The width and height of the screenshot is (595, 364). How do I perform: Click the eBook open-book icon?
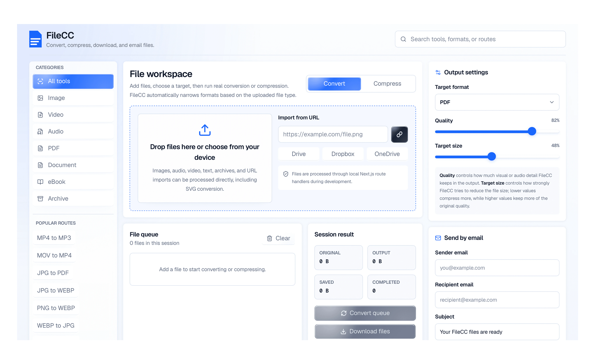click(40, 182)
